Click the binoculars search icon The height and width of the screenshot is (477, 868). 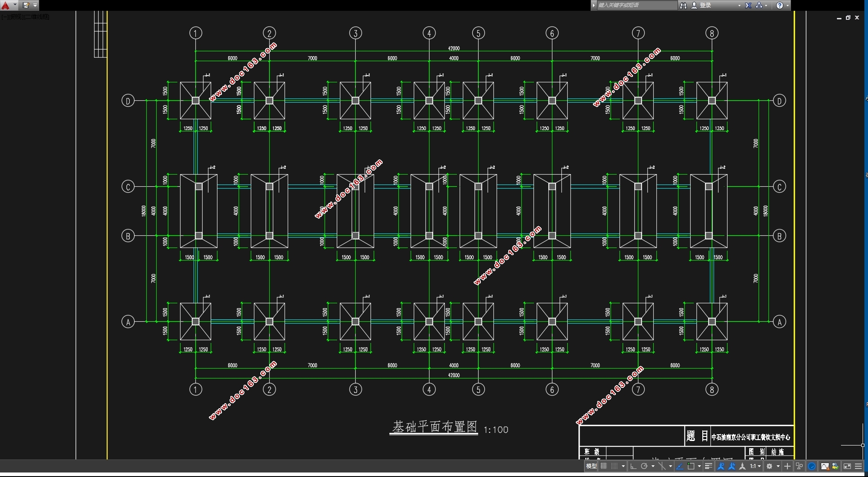(683, 5)
